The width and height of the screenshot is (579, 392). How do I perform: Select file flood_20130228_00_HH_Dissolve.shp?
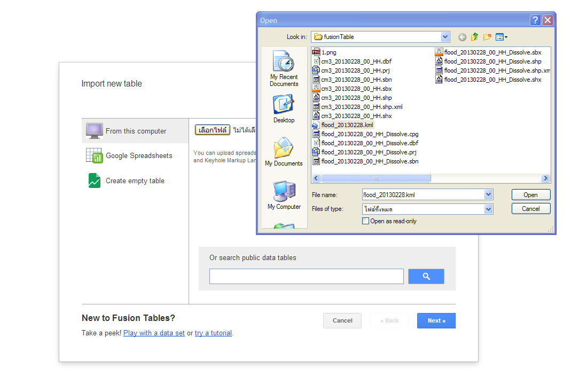click(x=488, y=61)
